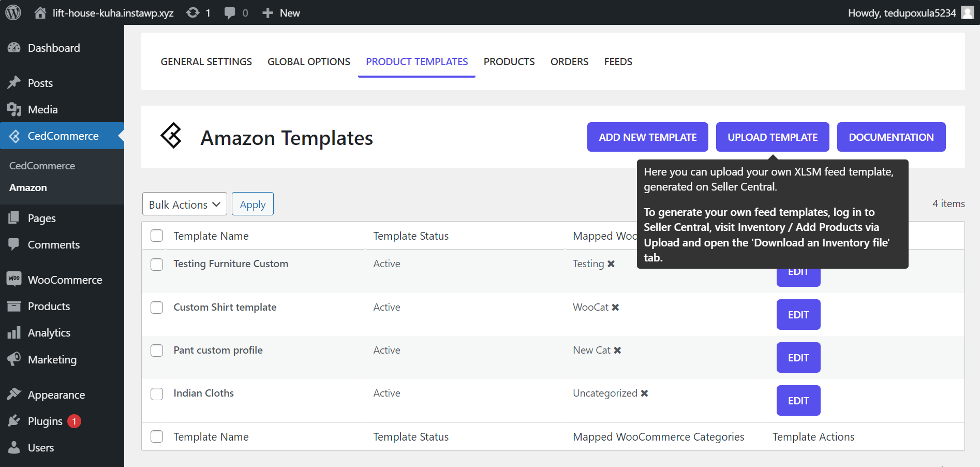980x467 pixels.
Task: Open site home icon lift-house-kuha.instawp.xyz
Action: [40, 12]
